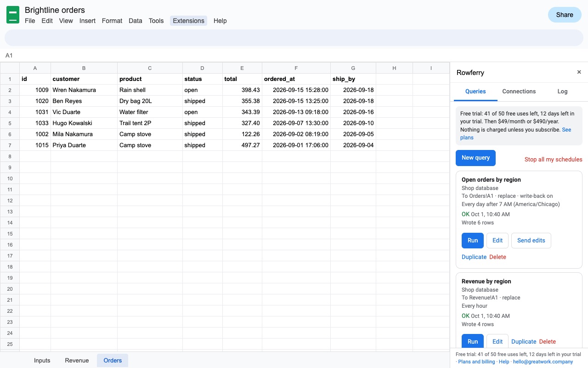
Task: Edit the Revenue by region query
Action: 498,342
